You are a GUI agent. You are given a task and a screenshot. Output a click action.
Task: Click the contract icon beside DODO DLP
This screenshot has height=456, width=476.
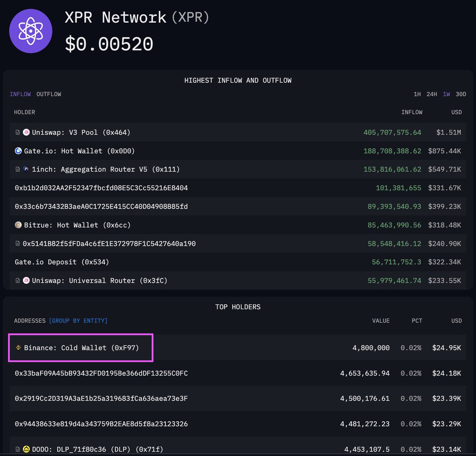(x=17, y=449)
